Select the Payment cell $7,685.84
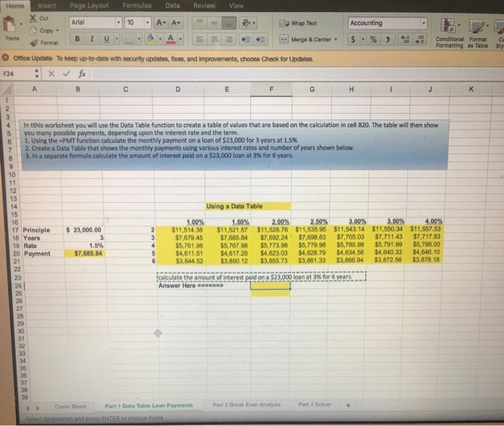This screenshot has width=504, height=426. click(85, 254)
